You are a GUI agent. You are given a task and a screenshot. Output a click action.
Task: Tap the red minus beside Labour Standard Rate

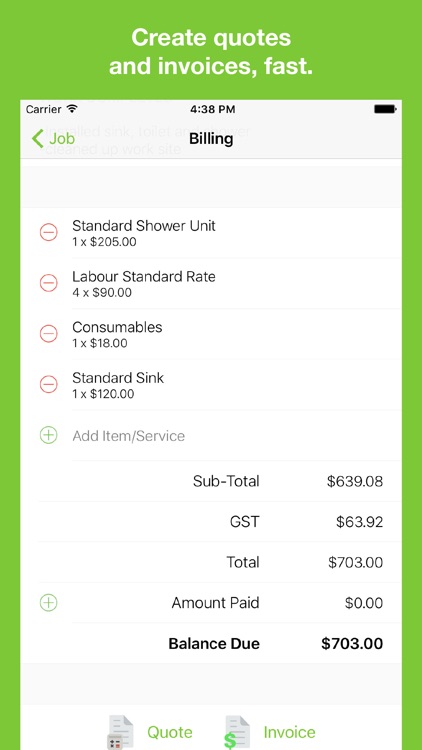coord(48,283)
